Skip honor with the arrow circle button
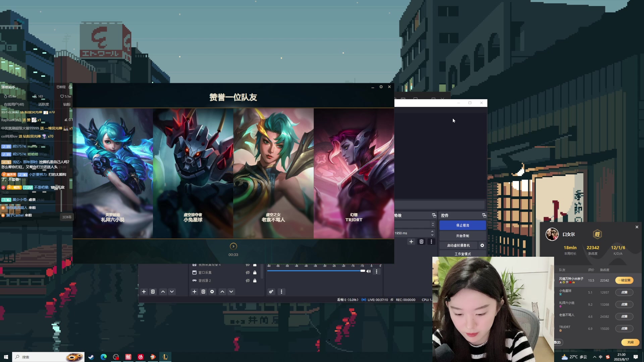 233,246
